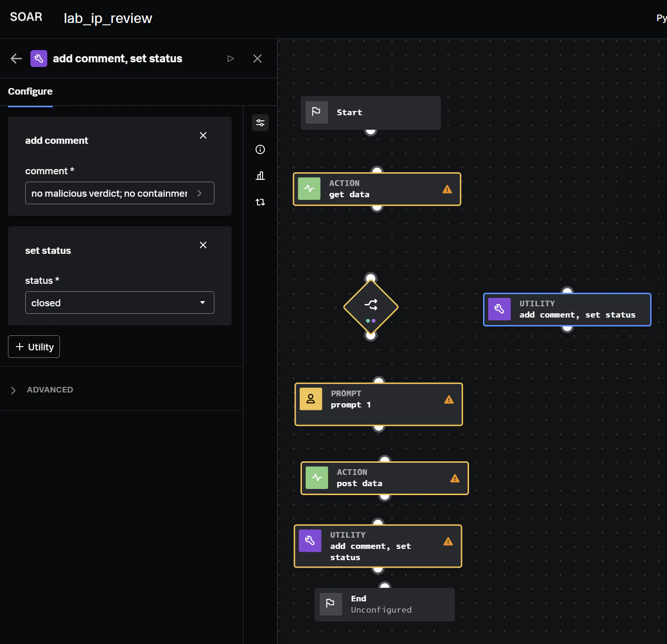The image size is (667, 644).
Task: Click the loop arrows side icon
Action: [260, 202]
